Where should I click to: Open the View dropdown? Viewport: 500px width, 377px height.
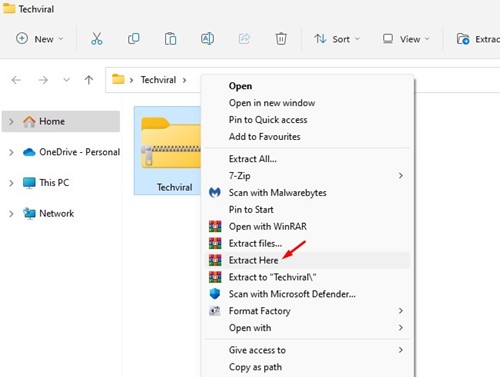[x=406, y=39]
